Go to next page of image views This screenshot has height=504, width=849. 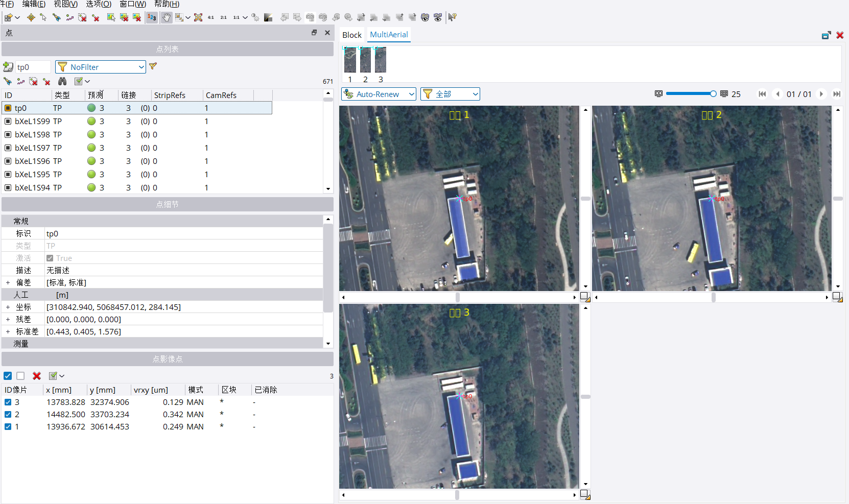click(821, 94)
